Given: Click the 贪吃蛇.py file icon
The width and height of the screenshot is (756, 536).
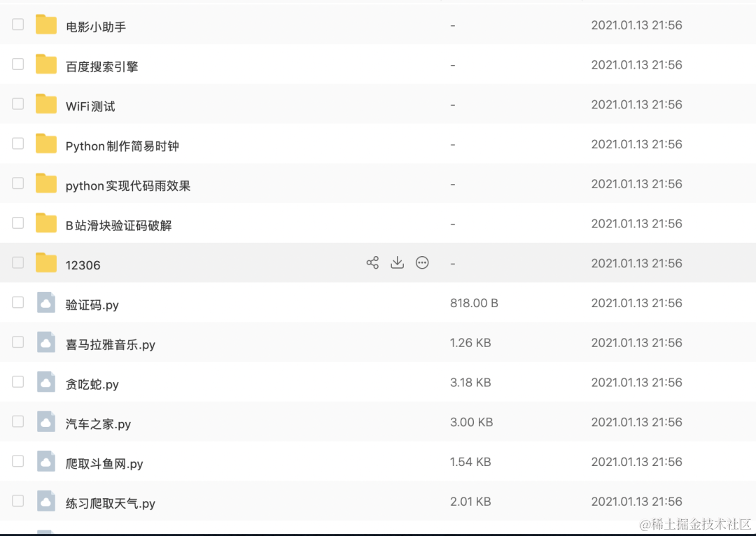Looking at the screenshot, I should 46,382.
